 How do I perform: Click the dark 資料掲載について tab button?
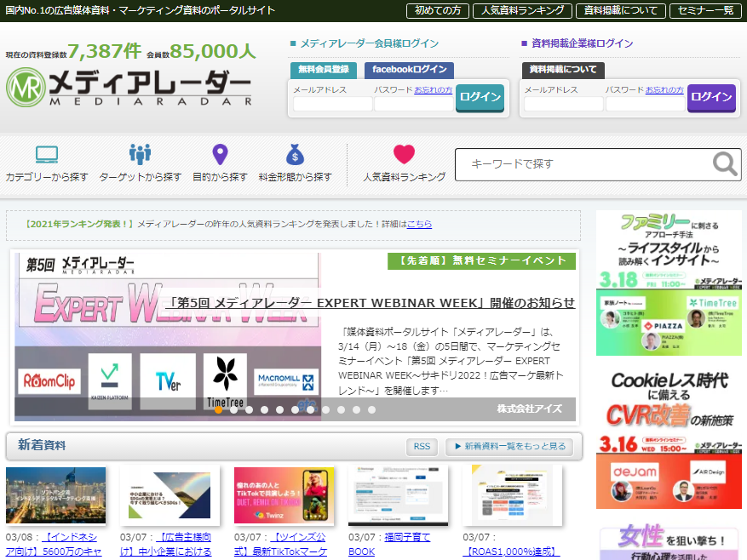click(563, 70)
